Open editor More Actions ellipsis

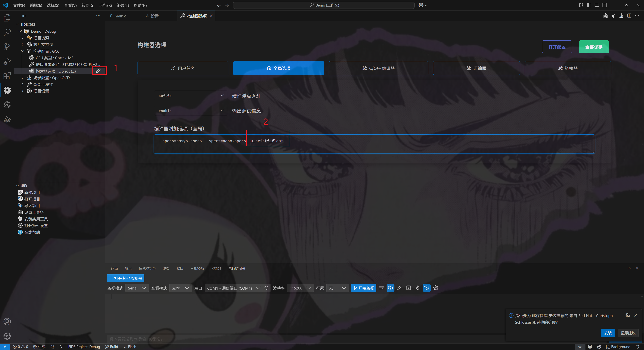637,16
